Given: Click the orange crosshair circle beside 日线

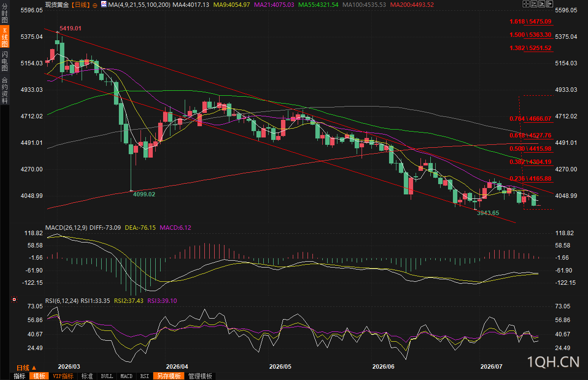Looking at the screenshot, I should click(94, 5).
